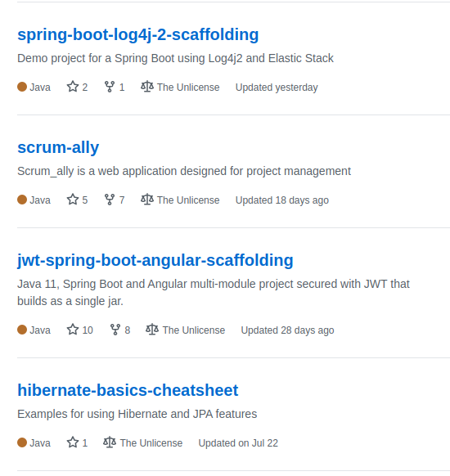Click 'The Unlicense' text of jwt-spring-boot-angular-scaffolding
This screenshot has height=476, width=450.
pos(194,330)
